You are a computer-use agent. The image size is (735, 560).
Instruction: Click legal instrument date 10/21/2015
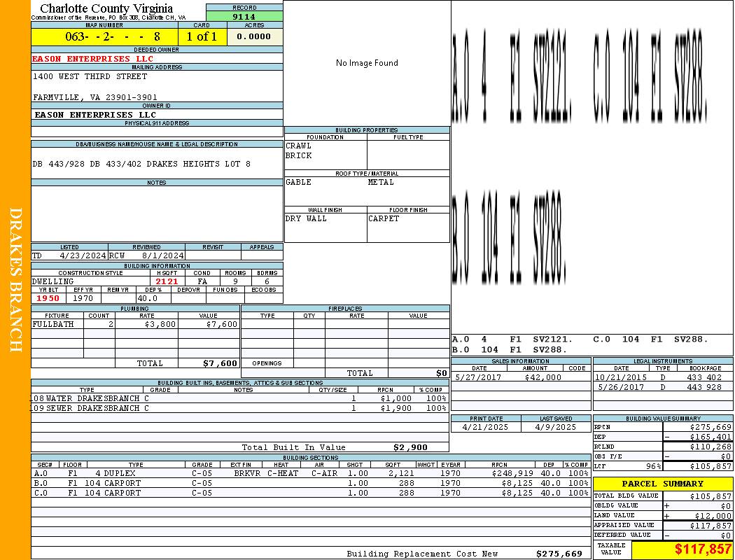coord(621,378)
